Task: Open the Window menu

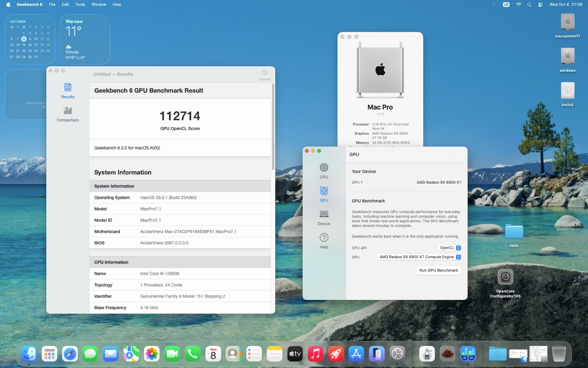Action: [99, 4]
